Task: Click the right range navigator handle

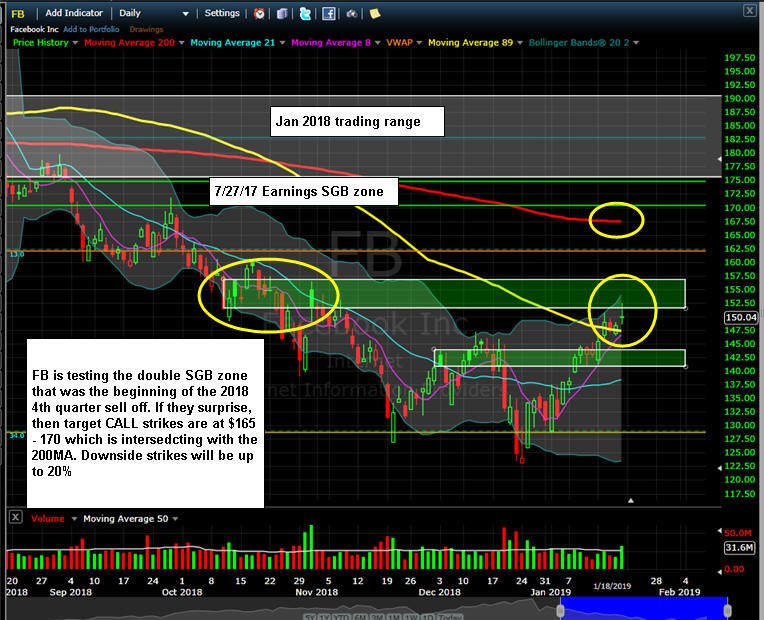Action: pos(727,611)
